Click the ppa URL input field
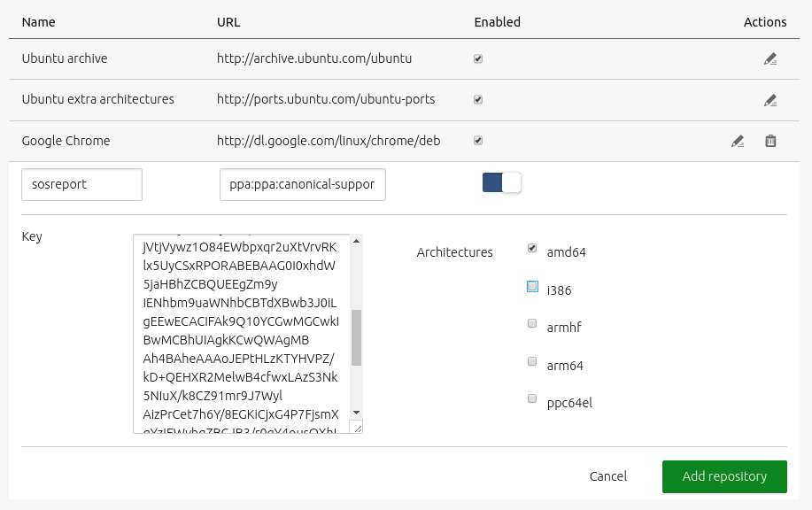This screenshot has width=812, height=510. pos(302,185)
